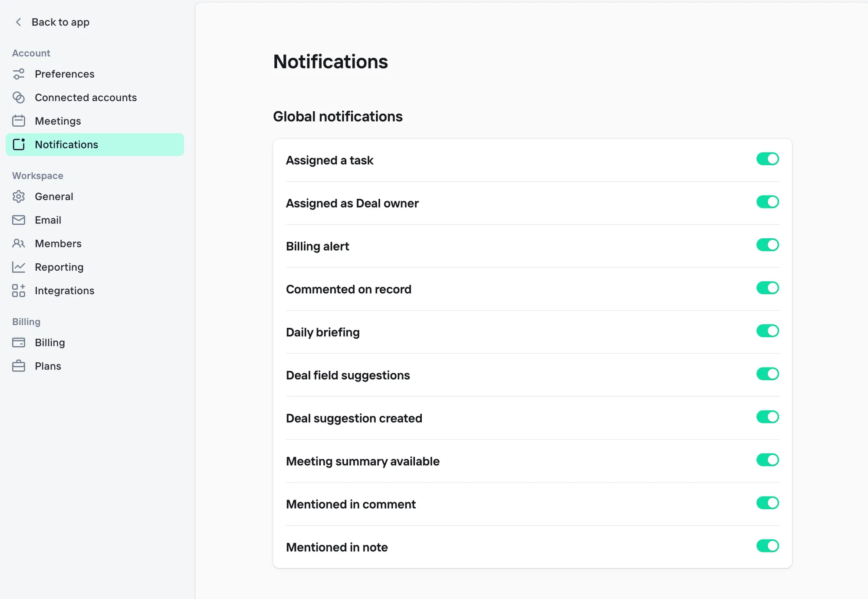This screenshot has width=868, height=599.
Task: Click the Mentioned in note label
Action: click(337, 547)
